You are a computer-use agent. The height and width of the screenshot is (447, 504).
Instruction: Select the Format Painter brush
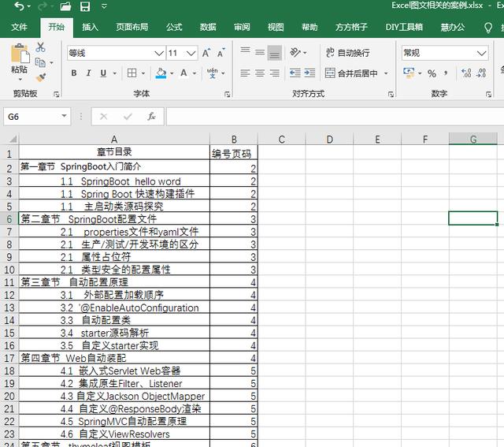click(41, 77)
